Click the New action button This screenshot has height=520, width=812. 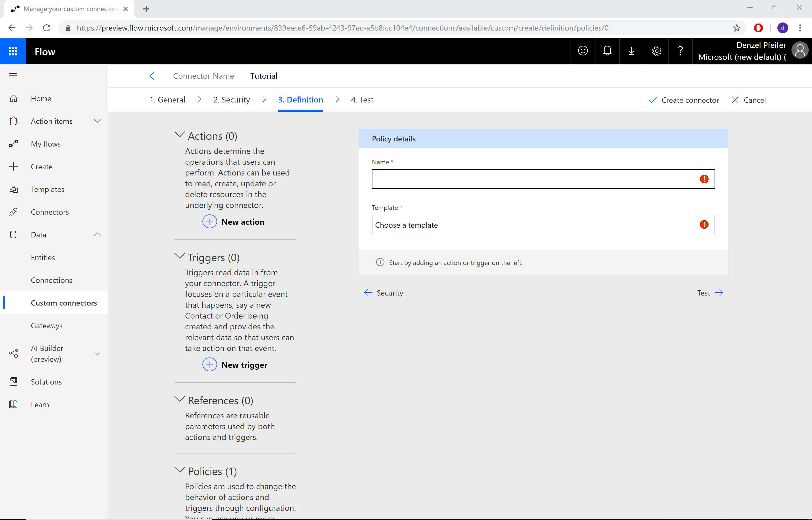233,221
